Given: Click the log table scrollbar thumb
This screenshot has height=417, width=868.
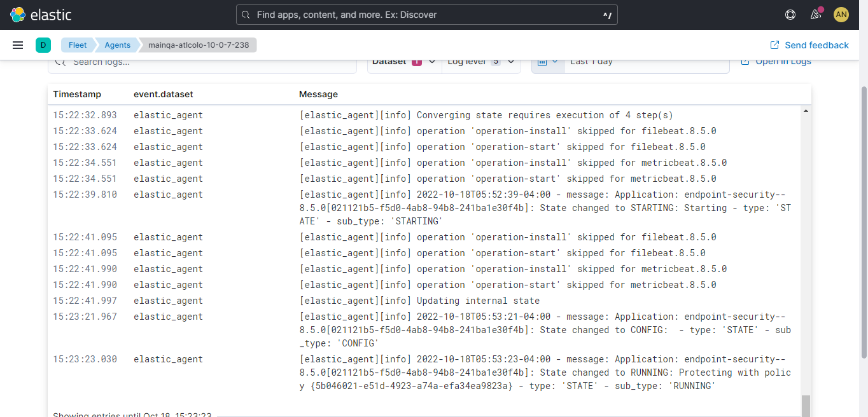Looking at the screenshot, I should [806, 406].
